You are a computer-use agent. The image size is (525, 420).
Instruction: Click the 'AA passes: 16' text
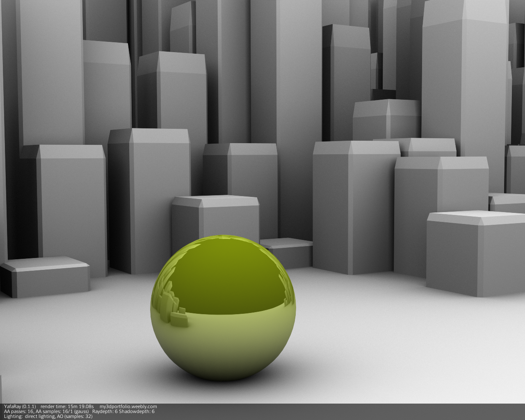[x=18, y=411]
